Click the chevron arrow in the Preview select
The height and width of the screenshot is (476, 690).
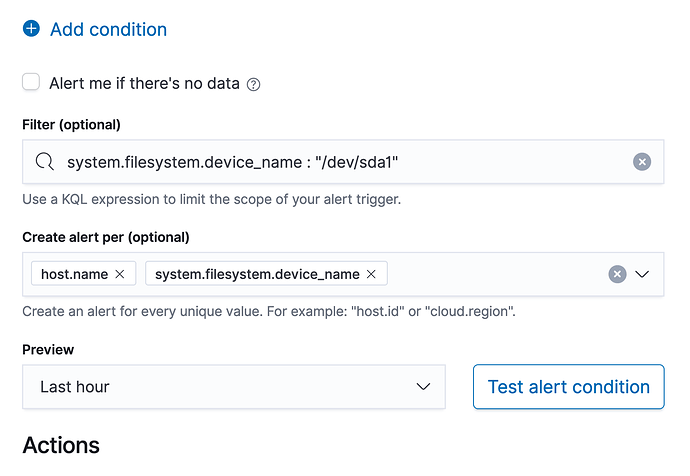(423, 386)
